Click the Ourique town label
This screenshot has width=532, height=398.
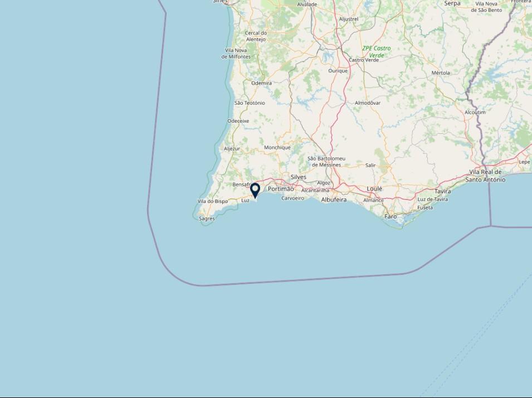point(338,71)
